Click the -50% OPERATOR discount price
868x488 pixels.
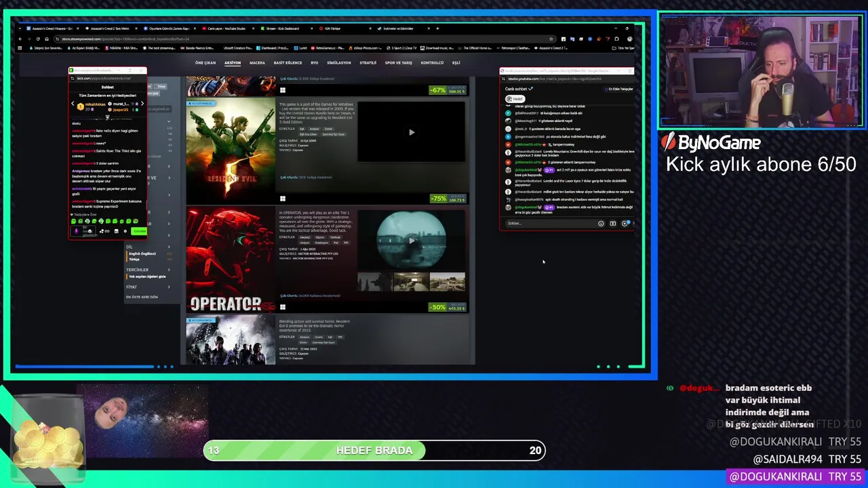click(448, 307)
